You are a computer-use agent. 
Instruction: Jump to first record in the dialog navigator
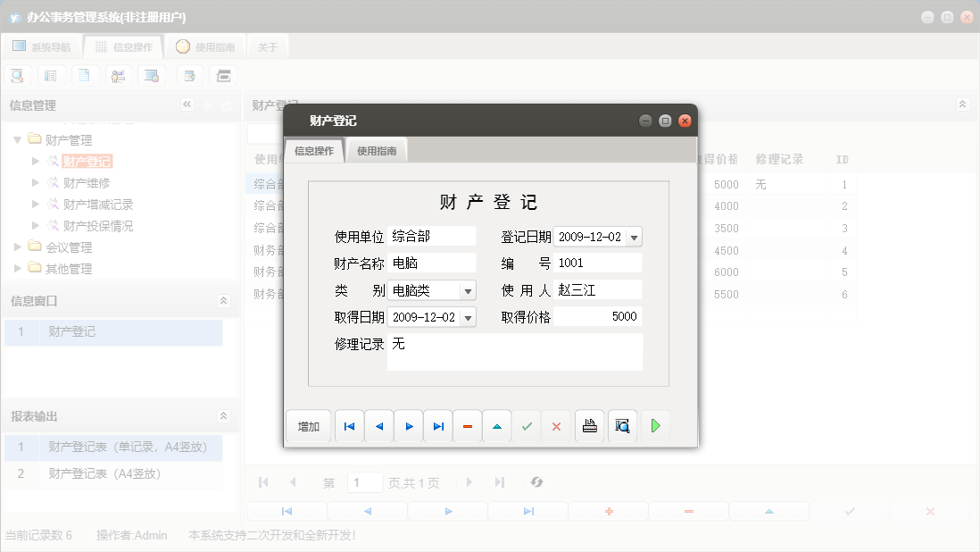pos(349,426)
